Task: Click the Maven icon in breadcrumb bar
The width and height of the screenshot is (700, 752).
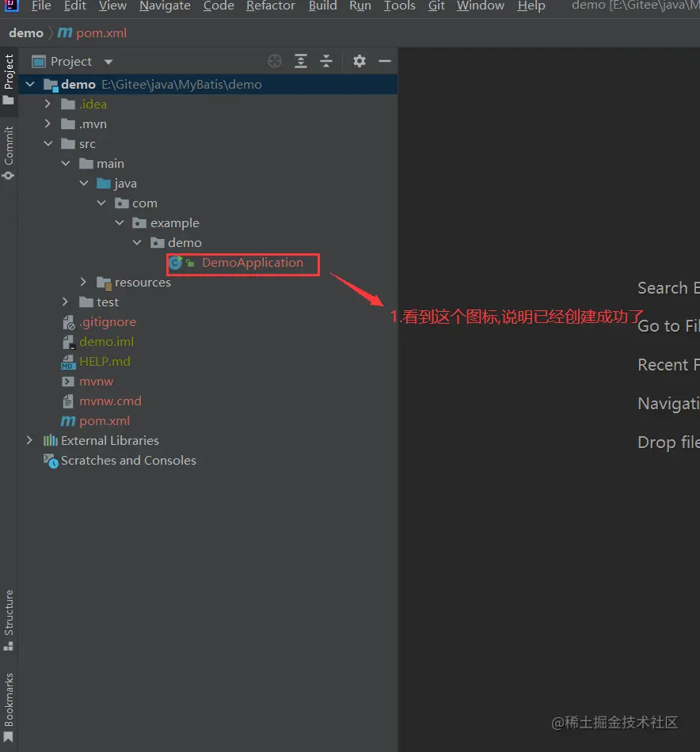Action: tap(65, 32)
